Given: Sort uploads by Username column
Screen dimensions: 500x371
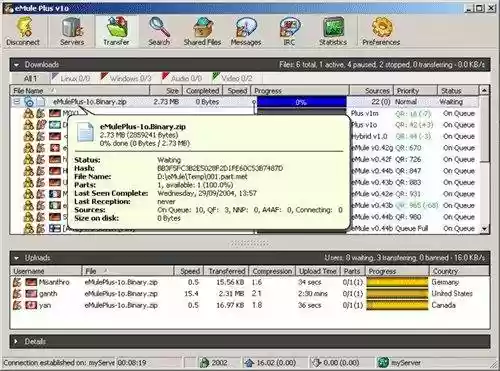Looking at the screenshot, I should (46, 271).
